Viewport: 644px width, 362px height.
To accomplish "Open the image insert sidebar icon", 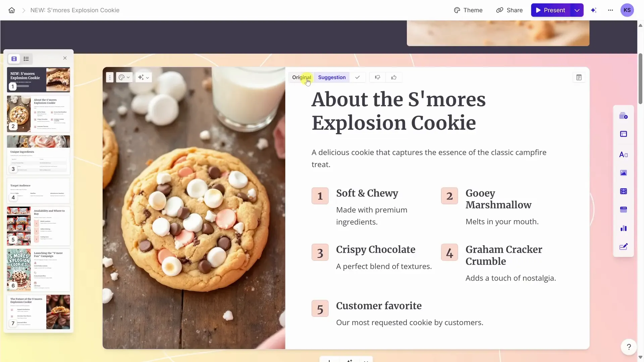I will (x=624, y=173).
